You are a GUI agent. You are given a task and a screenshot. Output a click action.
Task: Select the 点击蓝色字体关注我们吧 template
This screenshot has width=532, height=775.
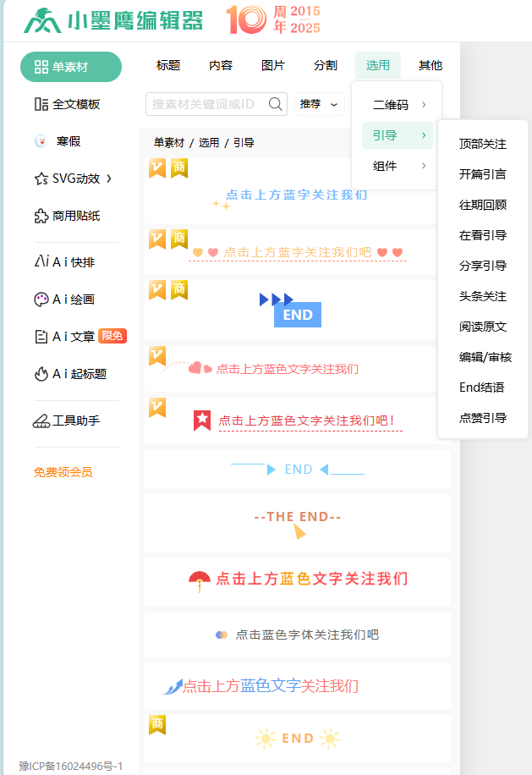[x=298, y=635]
